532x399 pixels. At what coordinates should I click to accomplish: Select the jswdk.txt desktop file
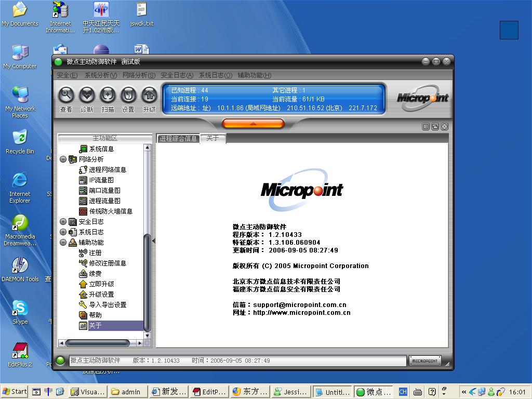pos(141,14)
